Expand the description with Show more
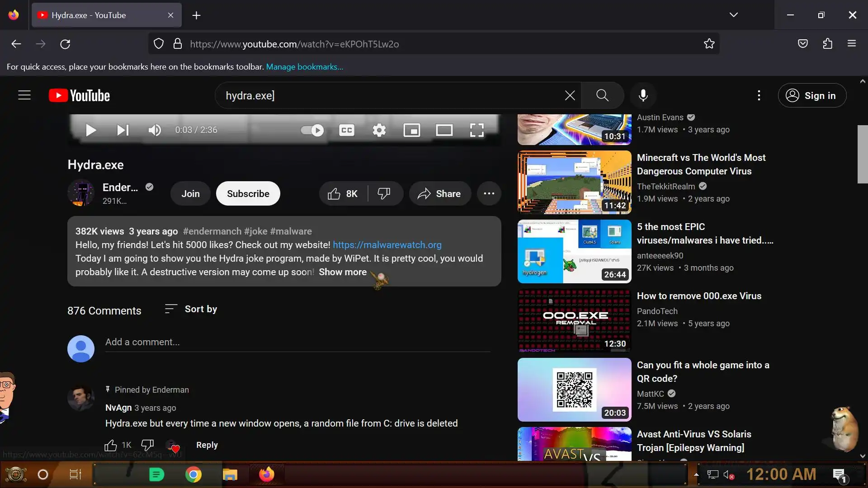 342,272
